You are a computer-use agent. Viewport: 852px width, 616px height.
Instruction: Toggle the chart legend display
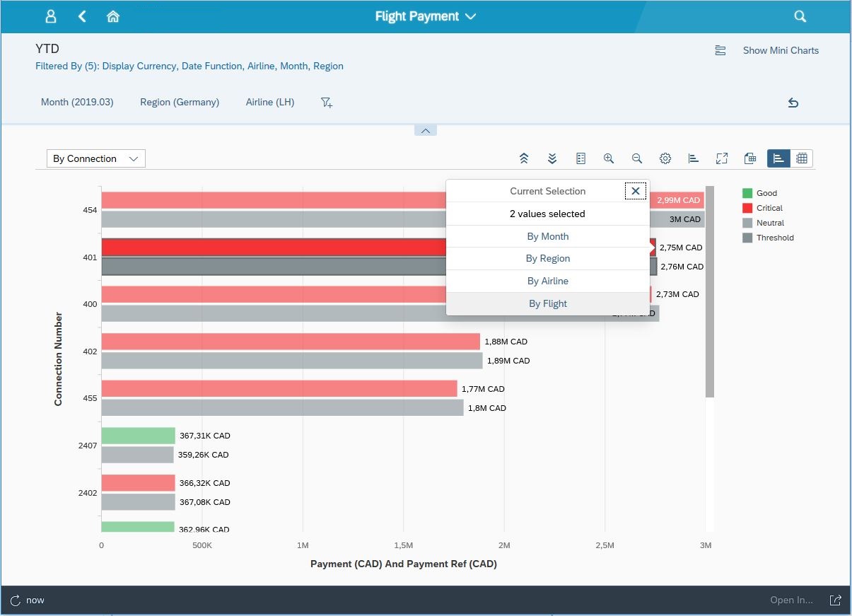point(580,158)
